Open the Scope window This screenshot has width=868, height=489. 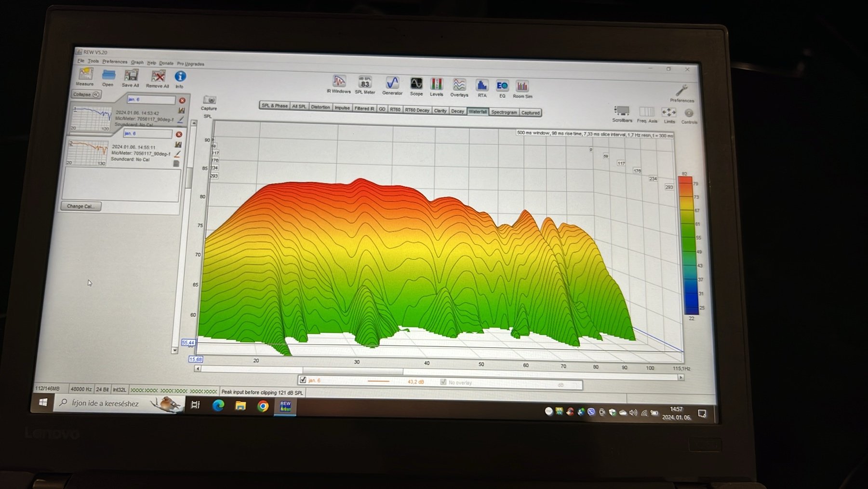pos(416,85)
